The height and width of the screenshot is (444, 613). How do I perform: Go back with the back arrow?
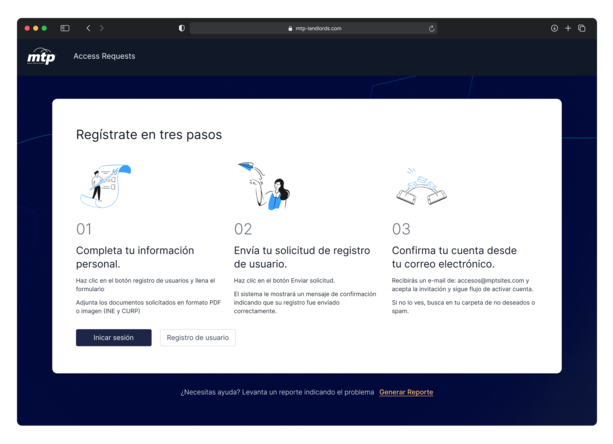click(88, 28)
